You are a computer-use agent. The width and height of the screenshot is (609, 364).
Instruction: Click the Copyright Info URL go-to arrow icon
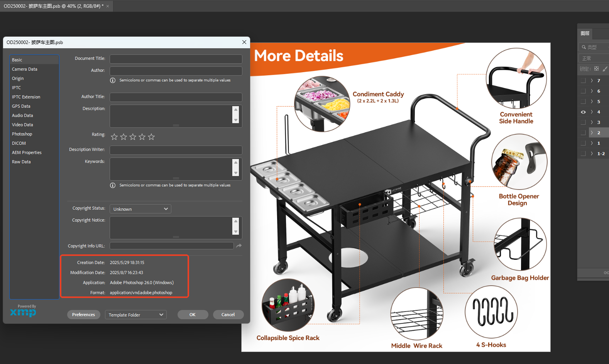coord(239,246)
